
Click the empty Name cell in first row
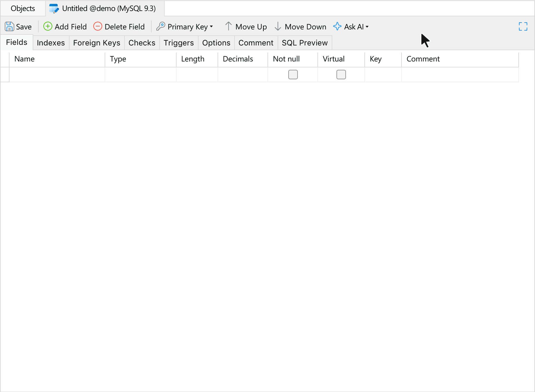57,75
